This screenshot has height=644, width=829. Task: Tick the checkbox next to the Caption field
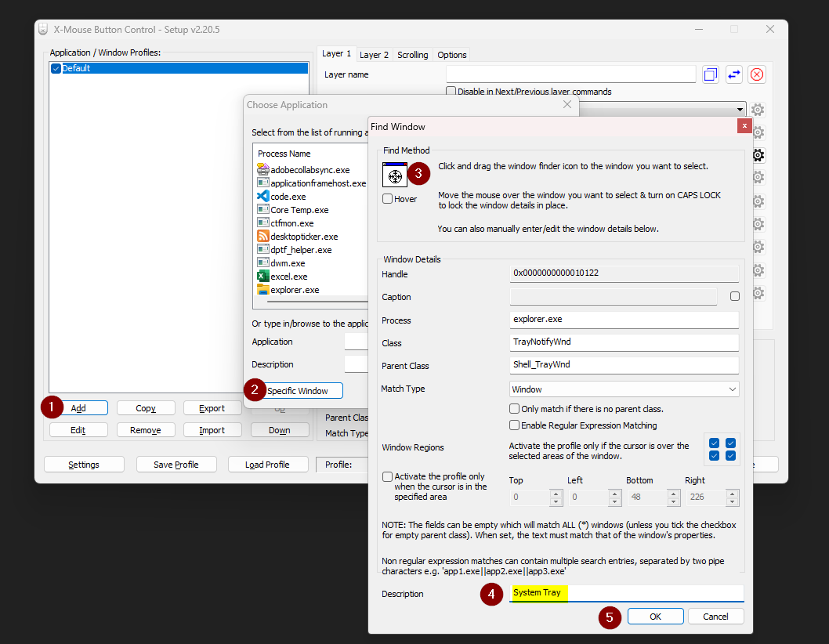pos(735,296)
